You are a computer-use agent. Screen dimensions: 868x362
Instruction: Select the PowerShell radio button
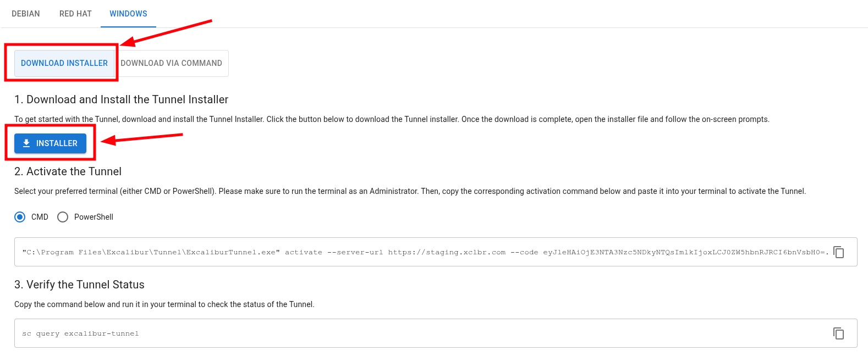pos(63,217)
